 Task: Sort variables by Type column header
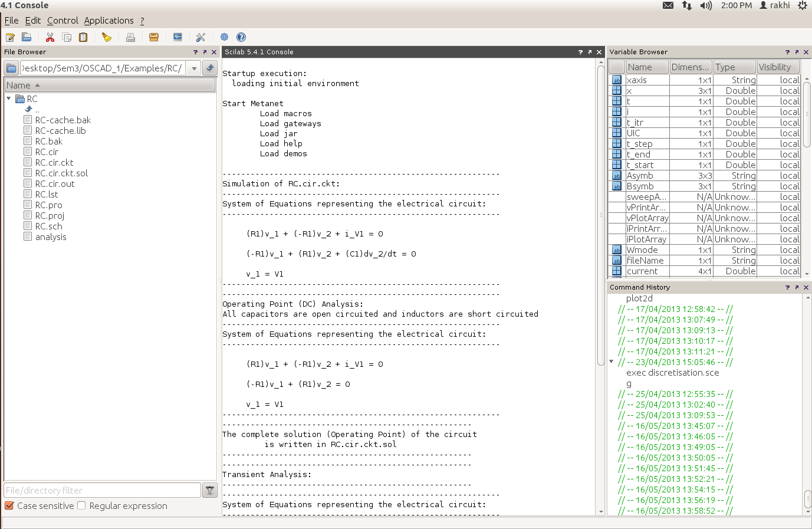(x=734, y=67)
